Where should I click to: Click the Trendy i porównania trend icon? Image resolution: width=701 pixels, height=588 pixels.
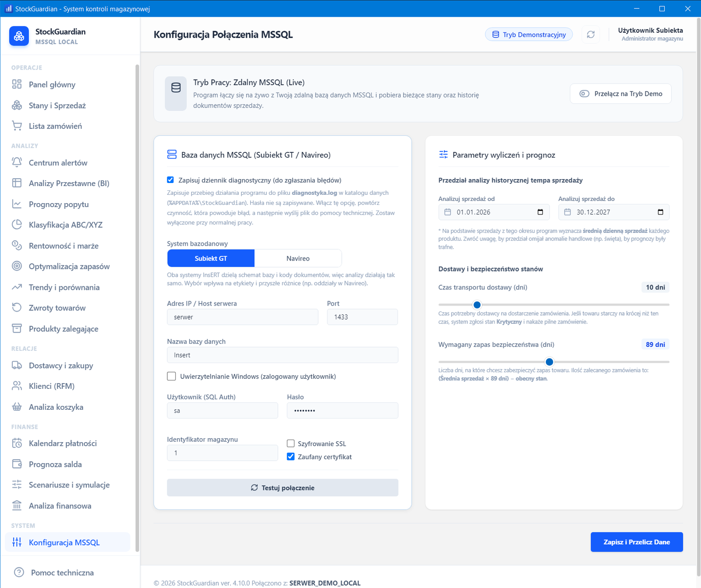point(17,287)
